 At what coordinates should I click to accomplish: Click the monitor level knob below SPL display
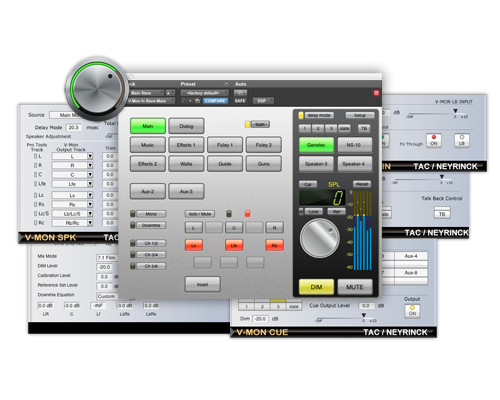320,238
